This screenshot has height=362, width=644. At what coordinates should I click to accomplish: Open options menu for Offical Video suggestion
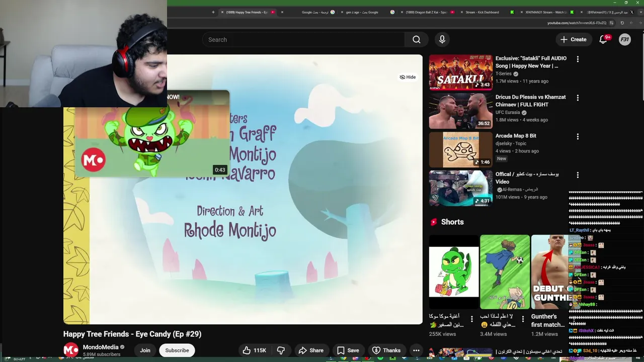point(578,175)
